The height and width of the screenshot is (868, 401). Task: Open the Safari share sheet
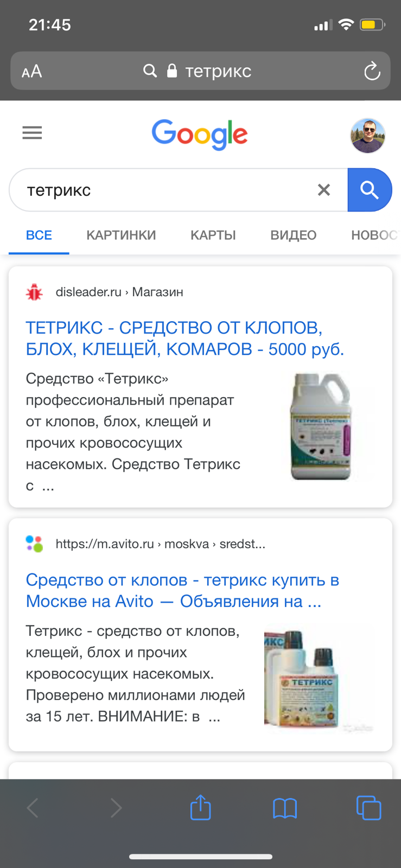(200, 808)
